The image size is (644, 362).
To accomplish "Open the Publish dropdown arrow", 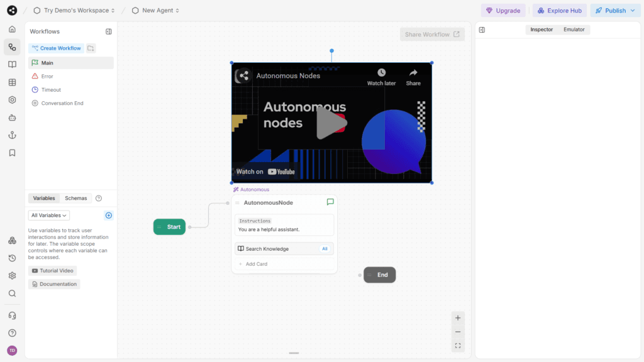I will [x=633, y=11].
